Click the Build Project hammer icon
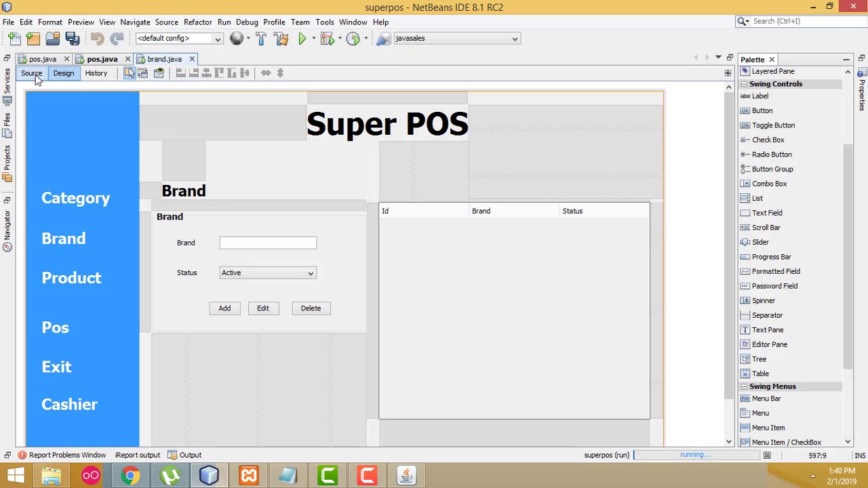 point(261,39)
